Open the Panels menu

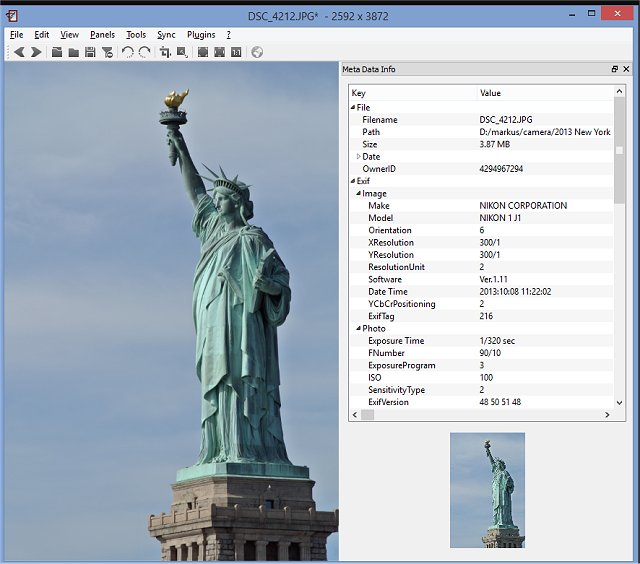(102, 34)
